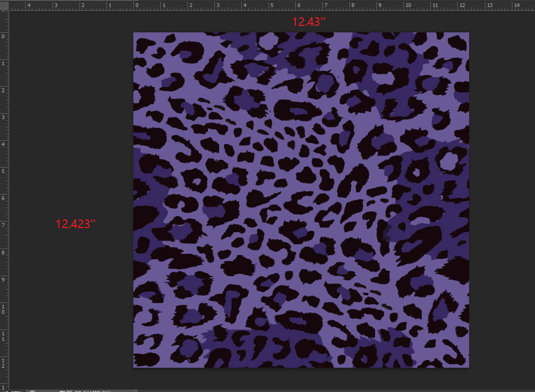535x392 pixels.
Task: Click the zoom percentage field in status bar
Action: (x=12, y=390)
